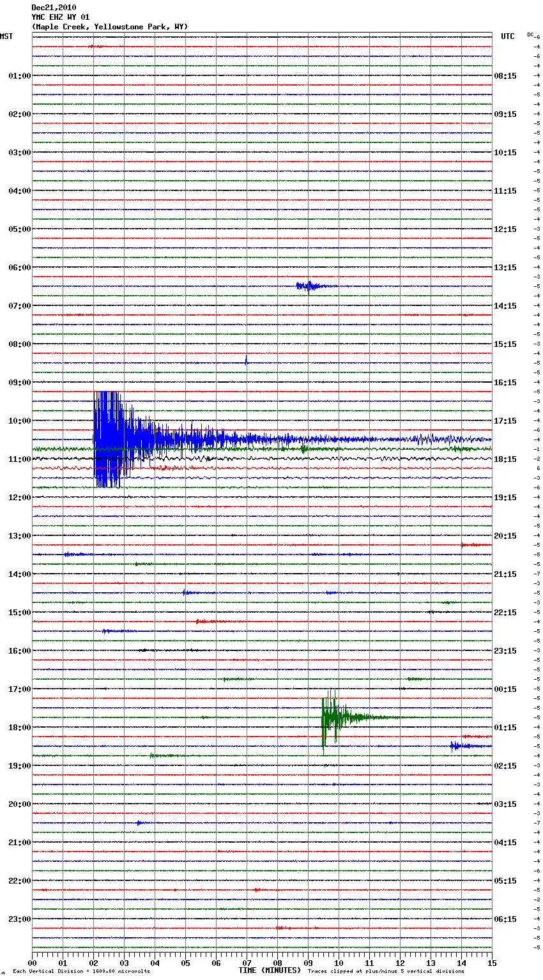
Task: Click the 13:00 MST hour label
Action: pos(20,536)
